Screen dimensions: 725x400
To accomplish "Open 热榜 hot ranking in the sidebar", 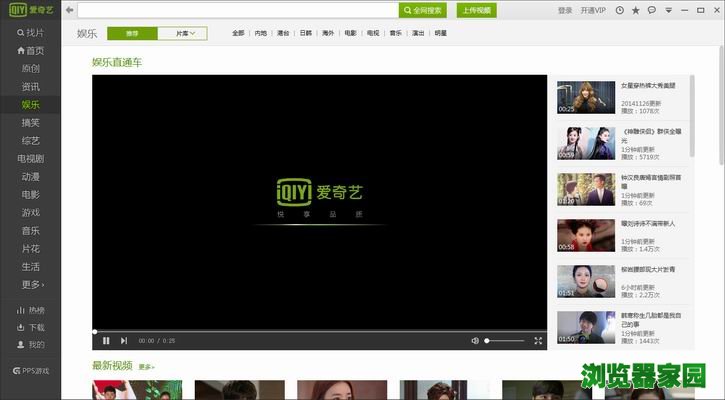I will pyautogui.click(x=31, y=310).
